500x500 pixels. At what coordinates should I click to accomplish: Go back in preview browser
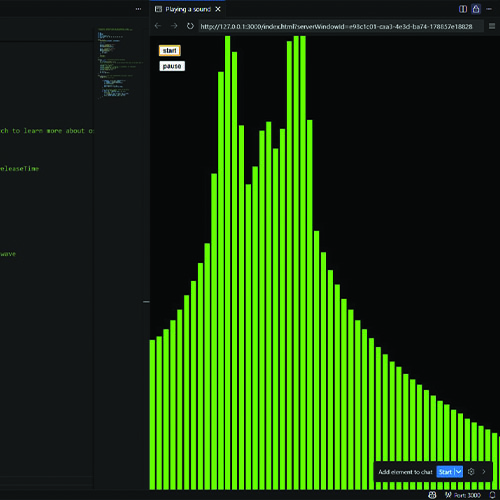[x=158, y=26]
